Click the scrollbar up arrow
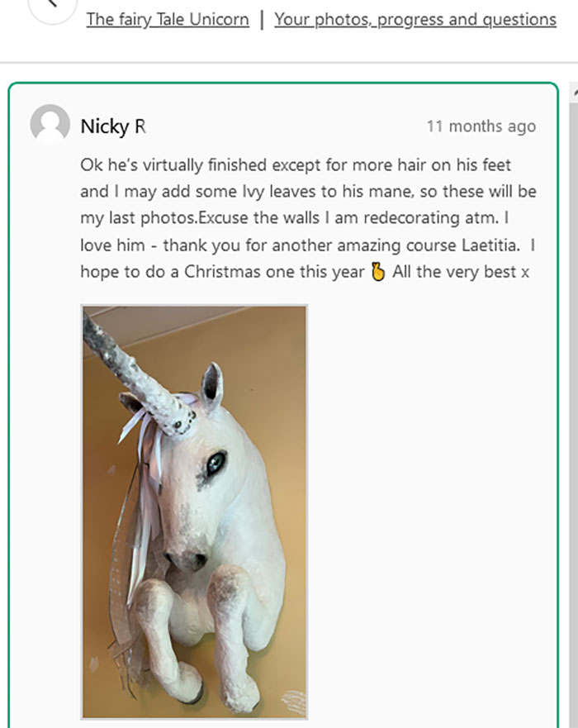578x728 pixels. pos(575,93)
